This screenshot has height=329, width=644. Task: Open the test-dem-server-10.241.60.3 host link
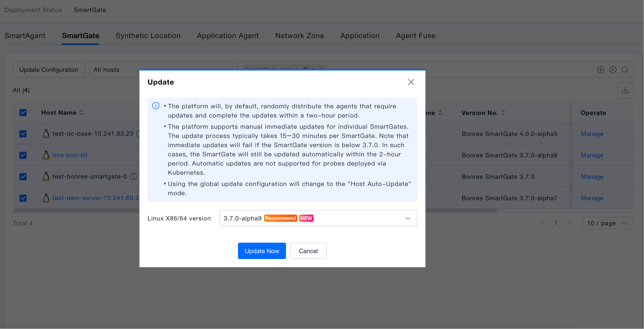point(96,198)
